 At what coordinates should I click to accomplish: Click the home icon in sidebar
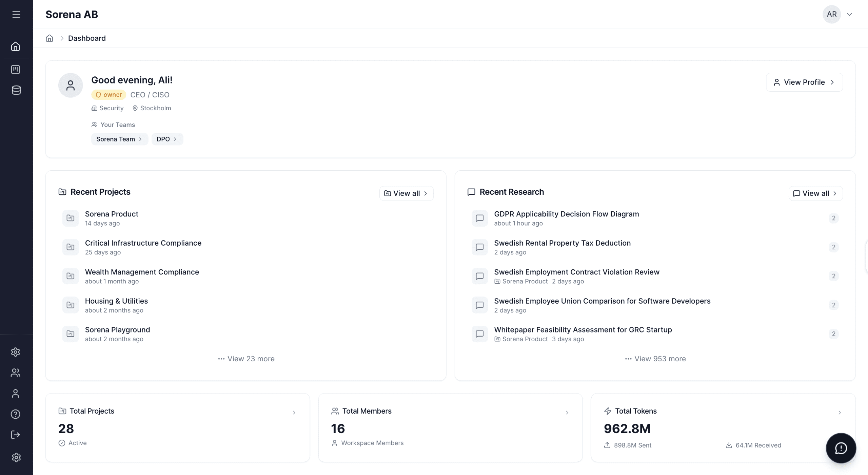tap(16, 46)
